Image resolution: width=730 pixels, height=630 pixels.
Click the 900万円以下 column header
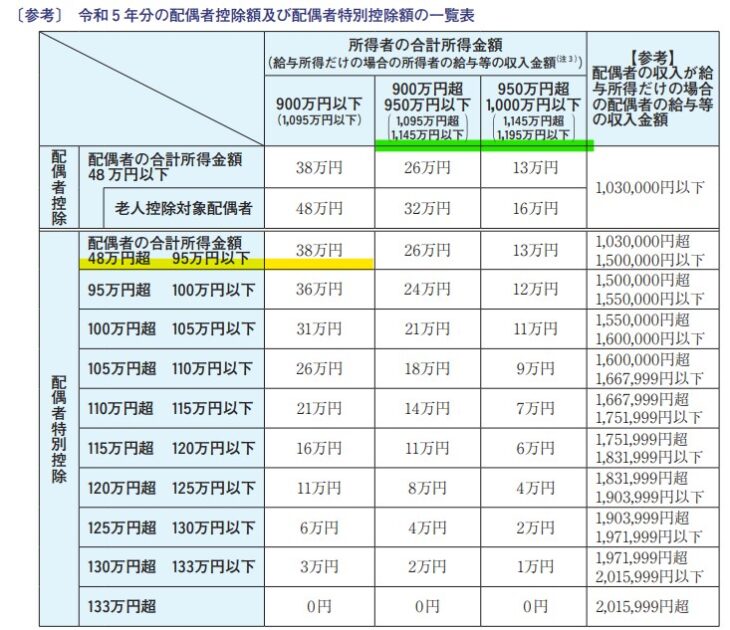click(319, 111)
